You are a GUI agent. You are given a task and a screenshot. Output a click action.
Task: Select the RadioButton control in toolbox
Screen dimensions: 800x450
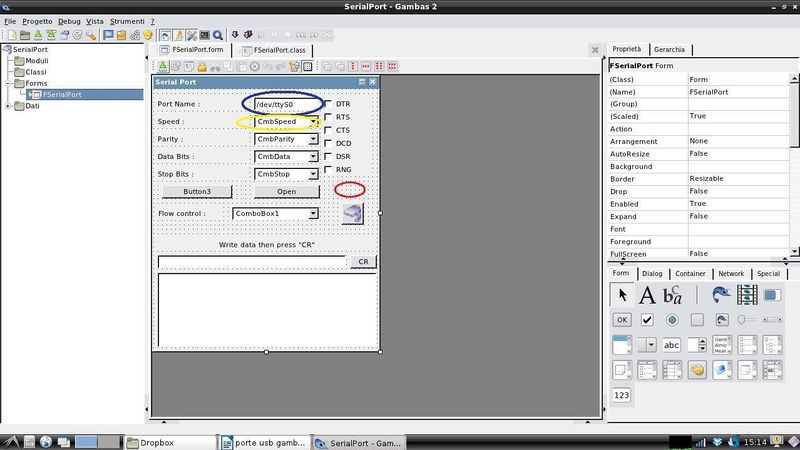tap(672, 320)
